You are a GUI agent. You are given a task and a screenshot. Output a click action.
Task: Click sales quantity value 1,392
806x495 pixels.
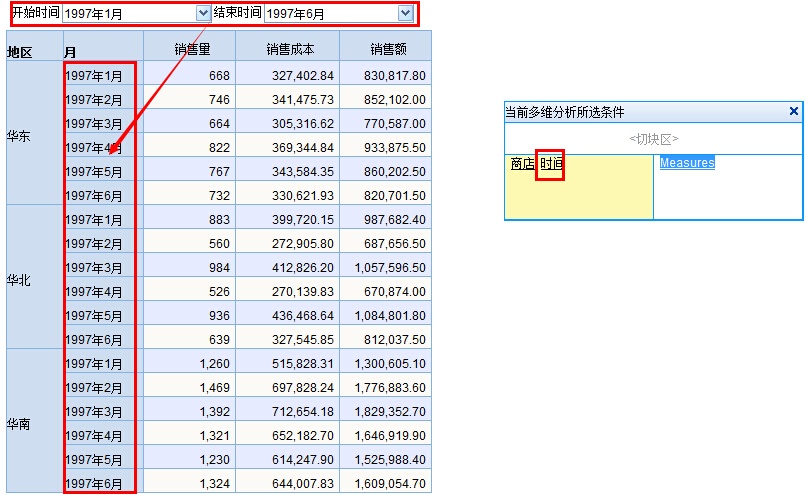point(215,412)
